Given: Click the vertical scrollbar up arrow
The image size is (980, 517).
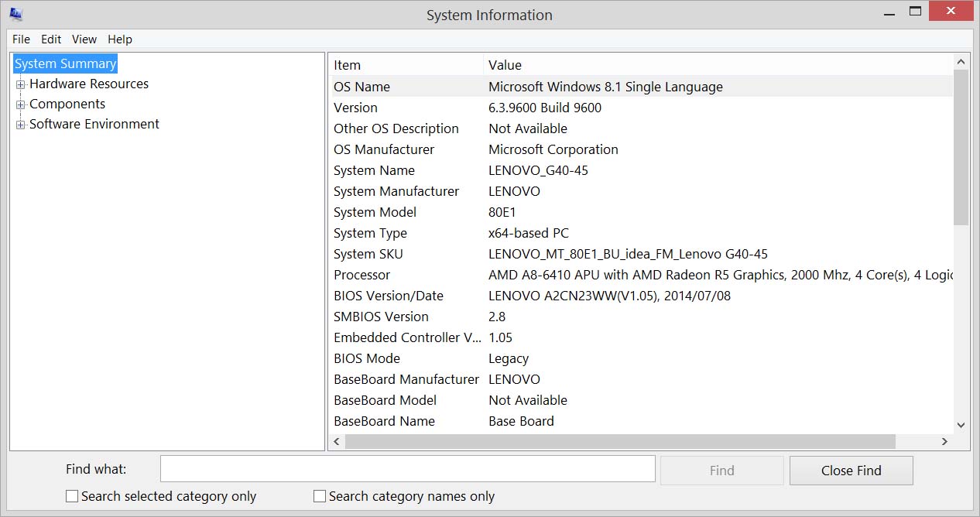Looking at the screenshot, I should pos(961,61).
